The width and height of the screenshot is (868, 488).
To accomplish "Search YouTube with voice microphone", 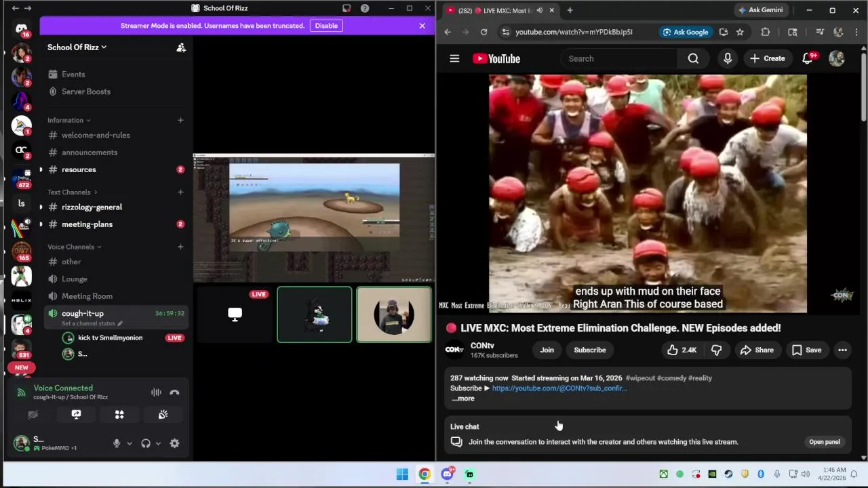I will pyautogui.click(x=728, y=58).
